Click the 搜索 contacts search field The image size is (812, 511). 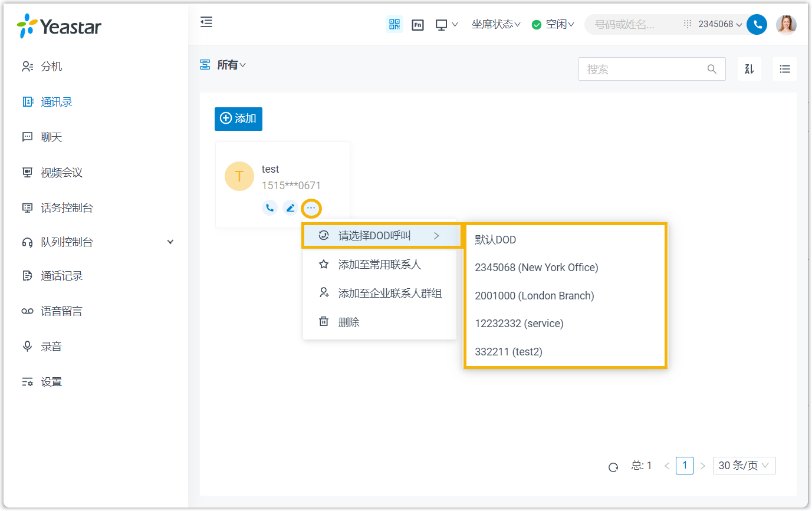tap(643, 69)
